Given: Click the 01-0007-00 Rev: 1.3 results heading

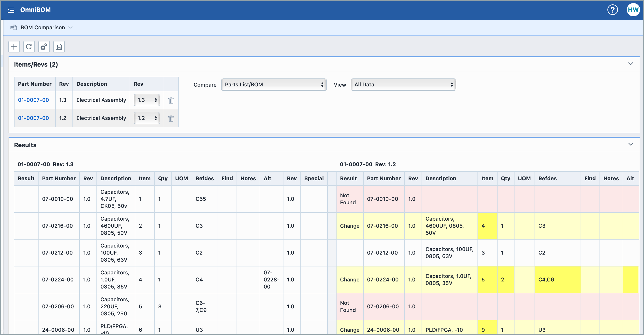Looking at the screenshot, I should [46, 164].
